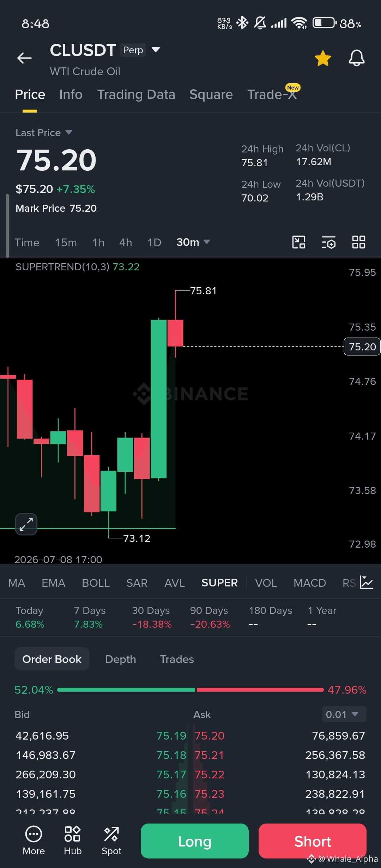Switch to the Trades tab
This screenshot has width=381, height=868.
point(177,659)
